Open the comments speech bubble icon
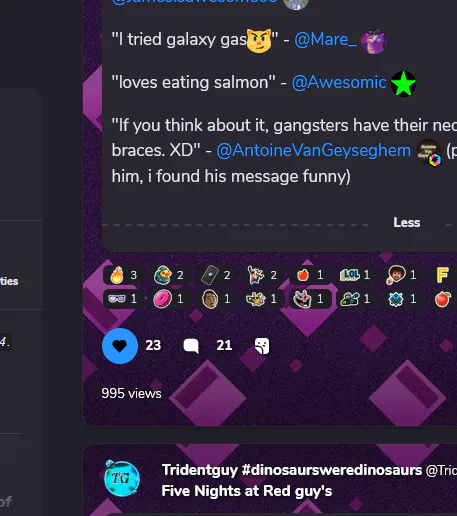The image size is (457, 516). [191, 346]
